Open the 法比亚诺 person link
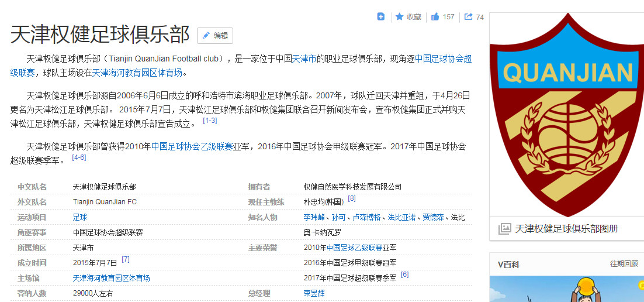This screenshot has width=644, height=302. 401,217
